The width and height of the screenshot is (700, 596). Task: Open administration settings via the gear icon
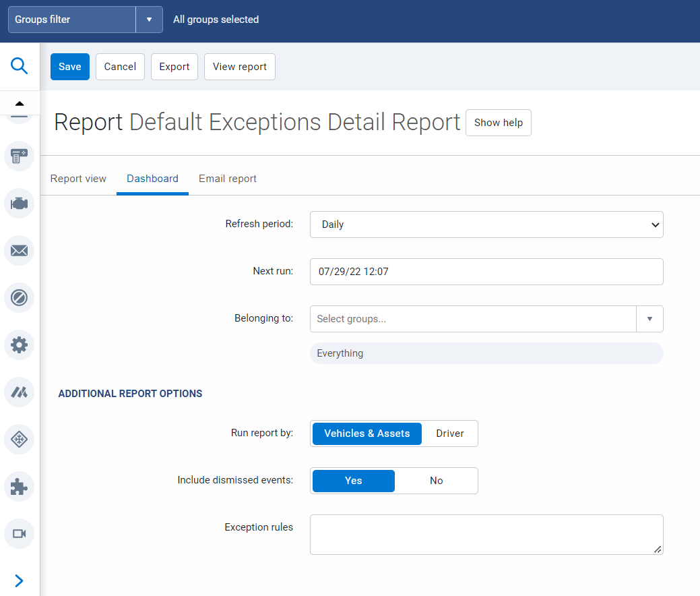[18, 345]
